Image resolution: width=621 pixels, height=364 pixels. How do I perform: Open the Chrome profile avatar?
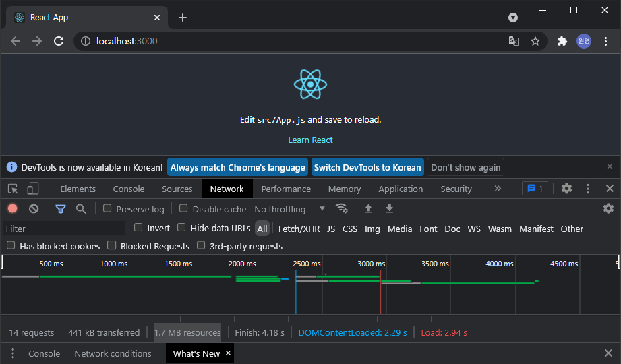(584, 41)
